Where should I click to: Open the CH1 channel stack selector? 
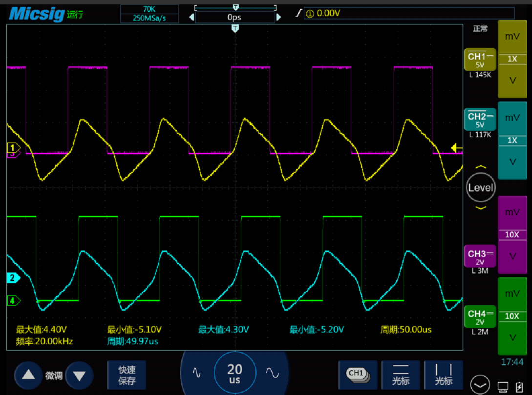point(358,375)
